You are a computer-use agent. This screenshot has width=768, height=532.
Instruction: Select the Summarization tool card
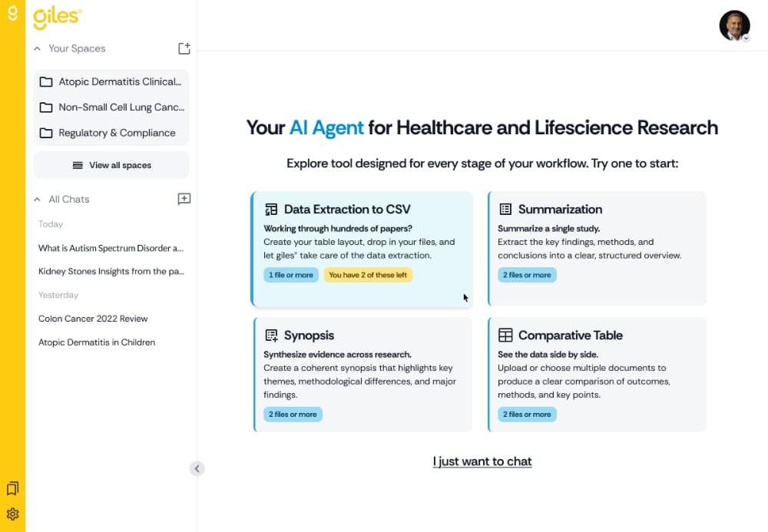coord(597,248)
